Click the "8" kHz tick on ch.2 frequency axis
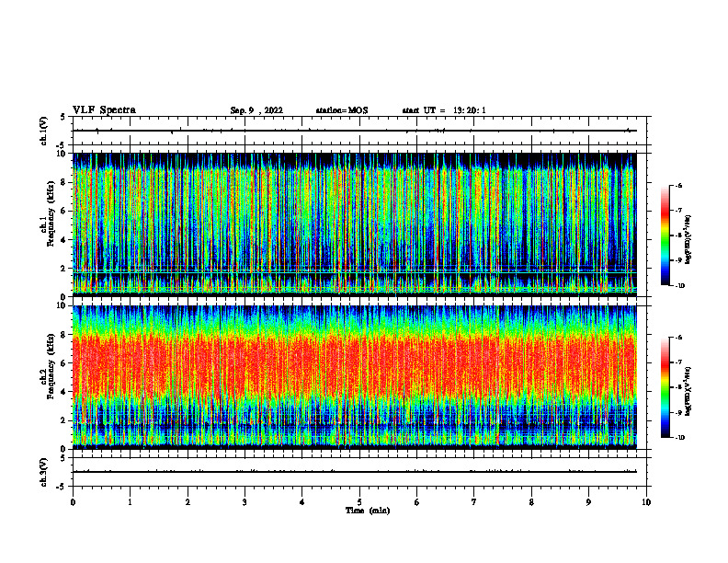Image resolution: width=728 pixels, height=563 pixels. click(64, 335)
